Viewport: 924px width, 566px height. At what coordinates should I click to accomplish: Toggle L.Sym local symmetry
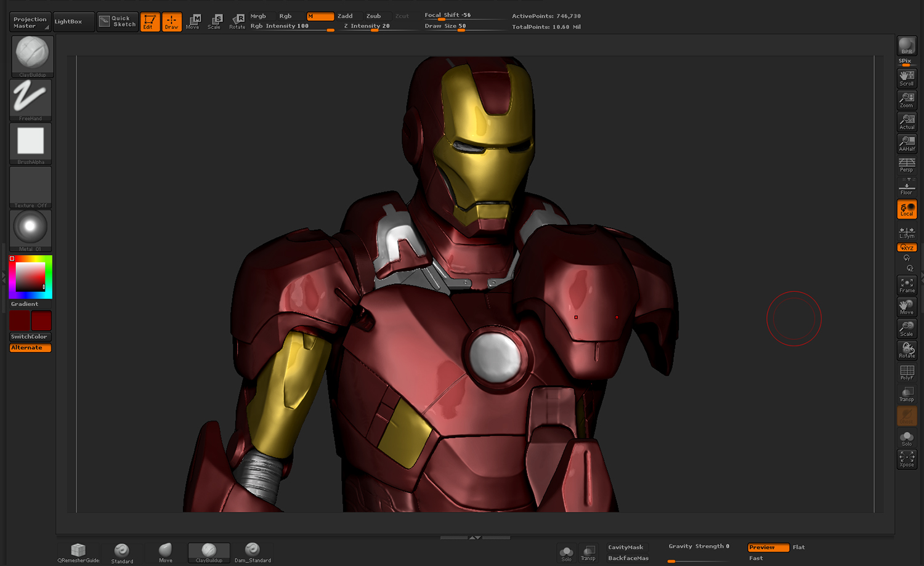(907, 232)
